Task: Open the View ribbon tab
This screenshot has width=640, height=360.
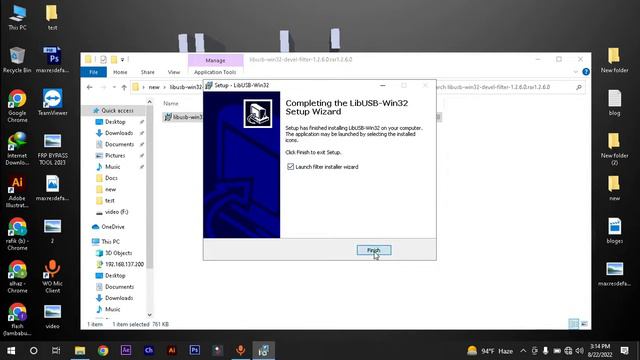Action: coord(174,72)
